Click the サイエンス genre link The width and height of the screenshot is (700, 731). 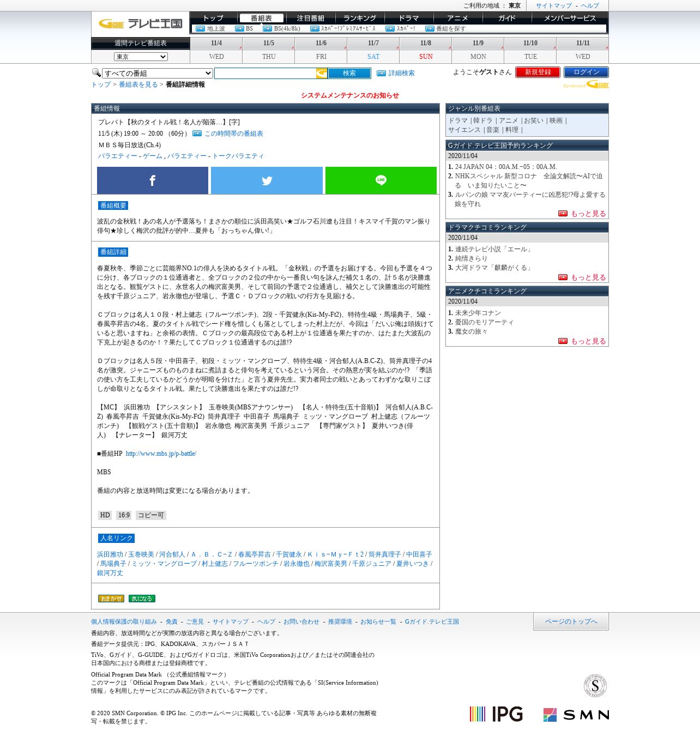point(464,130)
